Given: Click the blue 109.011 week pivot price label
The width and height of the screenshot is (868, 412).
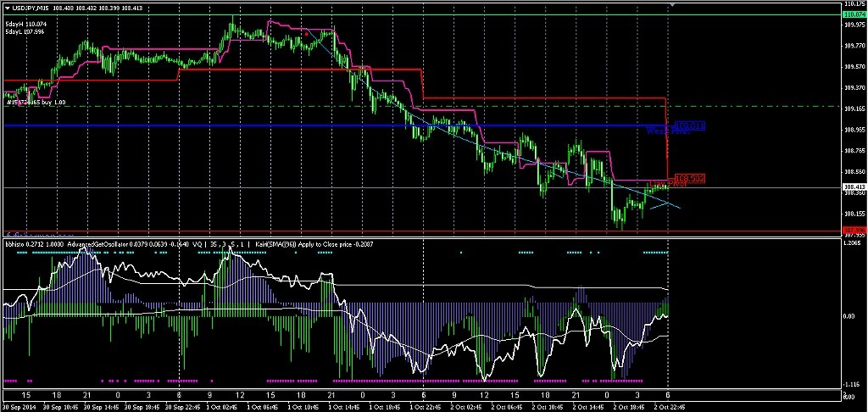Looking at the screenshot, I should 690,125.
